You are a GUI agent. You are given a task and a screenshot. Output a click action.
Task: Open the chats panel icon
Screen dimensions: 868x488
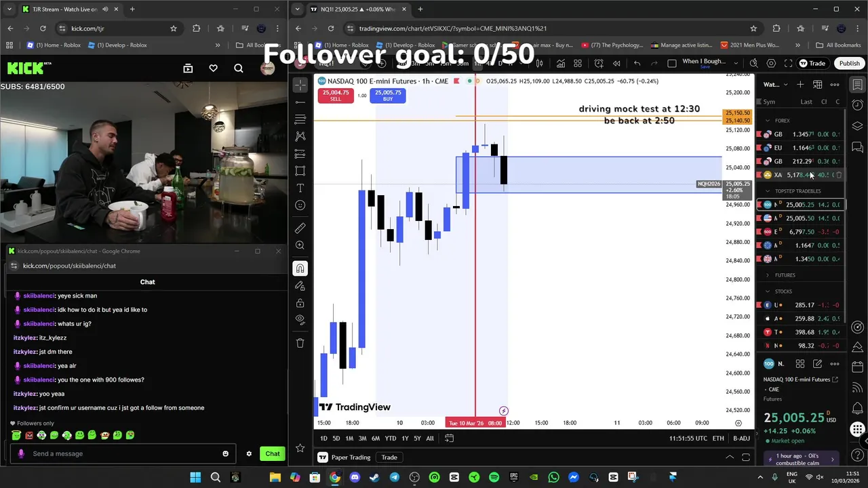coord(858,147)
